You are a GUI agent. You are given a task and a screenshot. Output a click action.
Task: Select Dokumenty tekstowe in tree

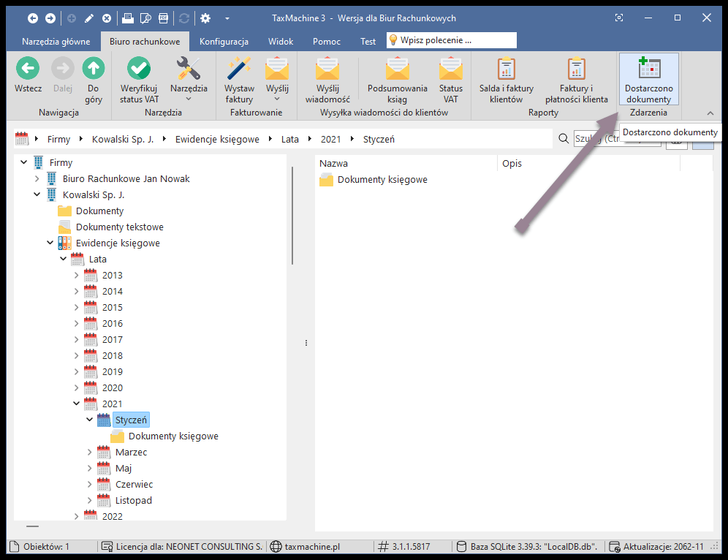point(119,227)
